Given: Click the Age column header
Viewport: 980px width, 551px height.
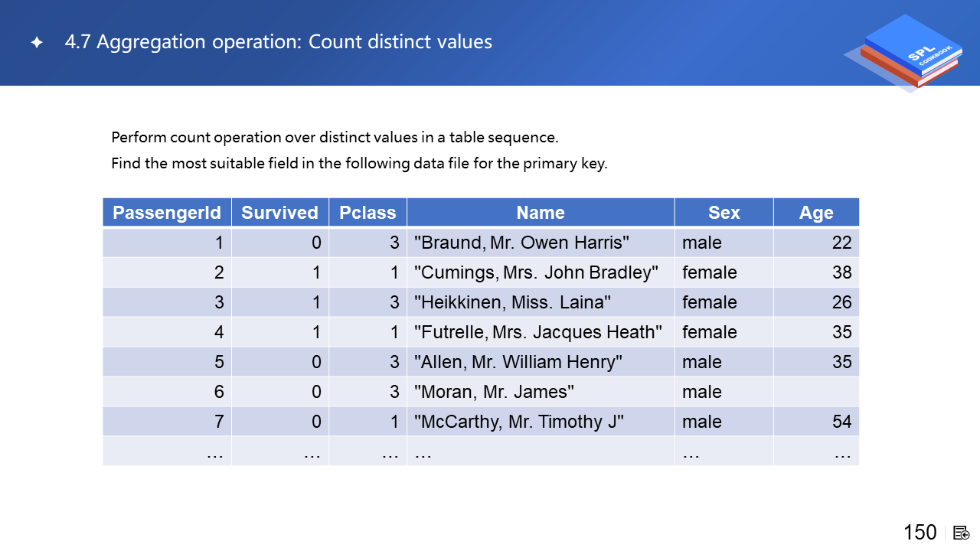Looking at the screenshot, I should (x=816, y=213).
